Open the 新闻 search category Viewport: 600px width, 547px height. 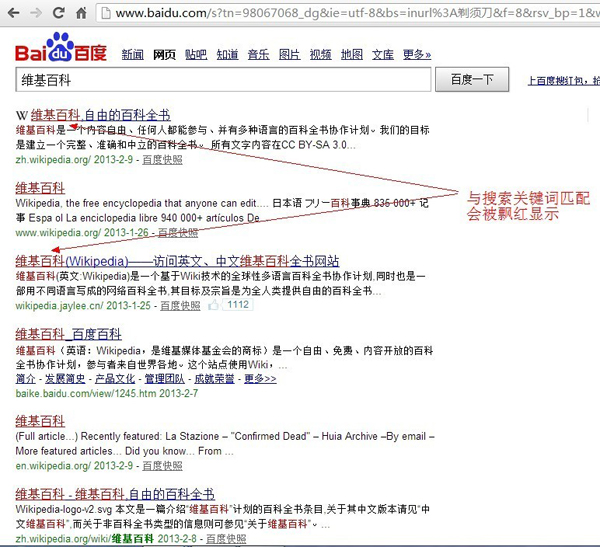pyautogui.click(x=132, y=54)
